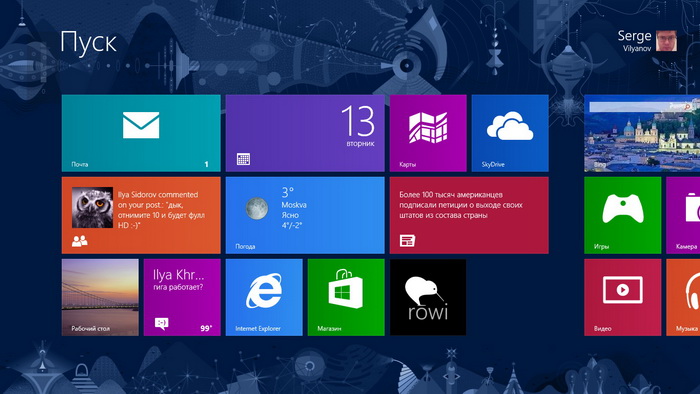Open the calendar tile showing 13 вторник
The image size is (700, 394).
tap(305, 133)
